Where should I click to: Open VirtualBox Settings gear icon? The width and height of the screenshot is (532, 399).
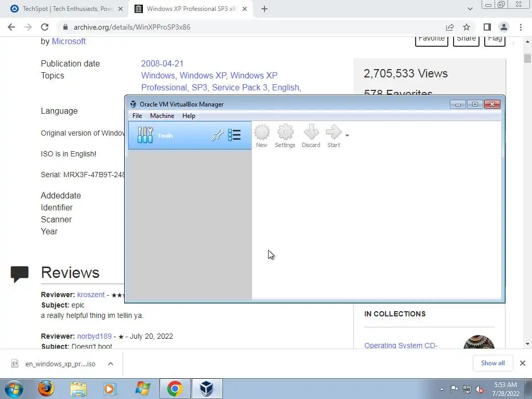pos(285,136)
